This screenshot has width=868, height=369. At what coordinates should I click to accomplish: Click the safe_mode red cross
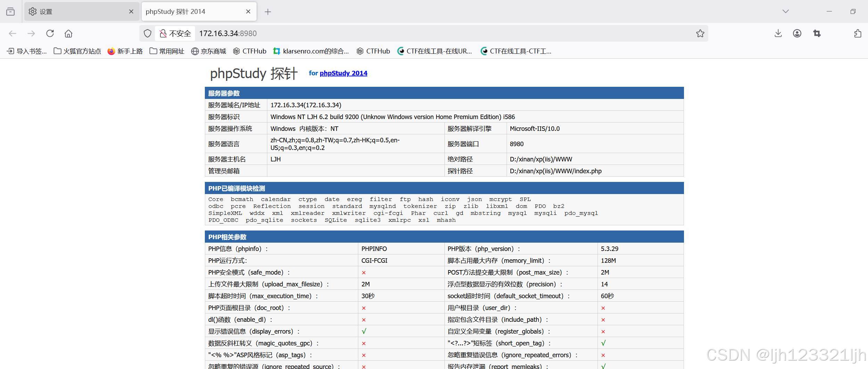point(364,272)
